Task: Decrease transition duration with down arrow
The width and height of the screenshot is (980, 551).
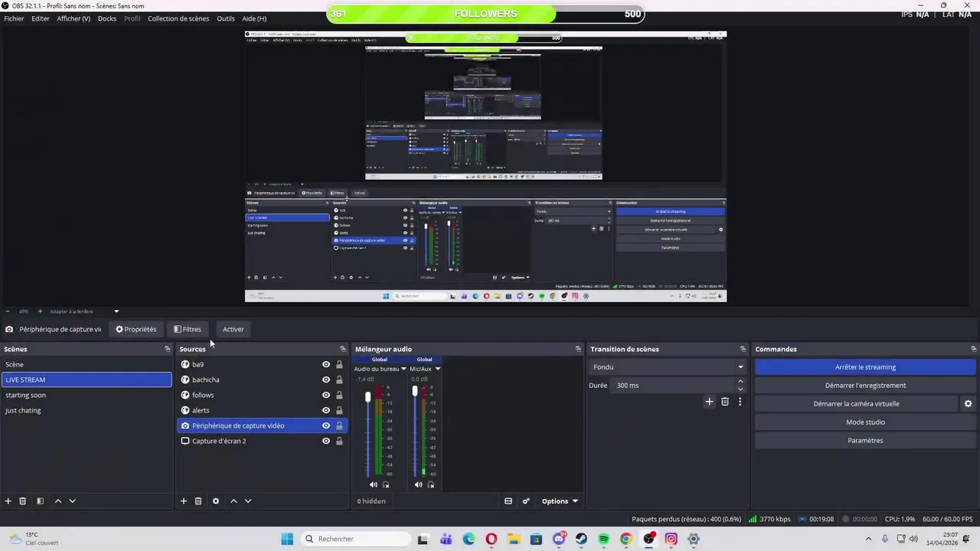Action: point(740,389)
